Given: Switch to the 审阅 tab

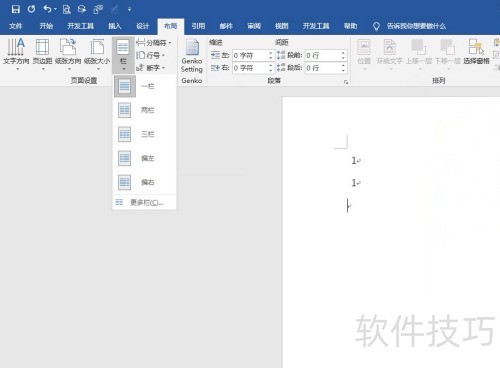Looking at the screenshot, I should [x=254, y=26].
